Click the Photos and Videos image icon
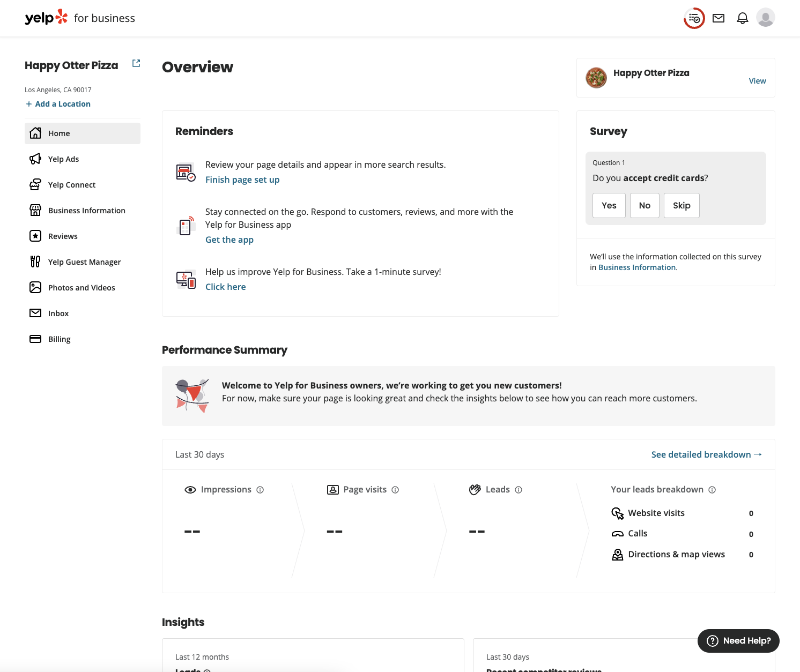The height and width of the screenshot is (672, 800). point(35,287)
